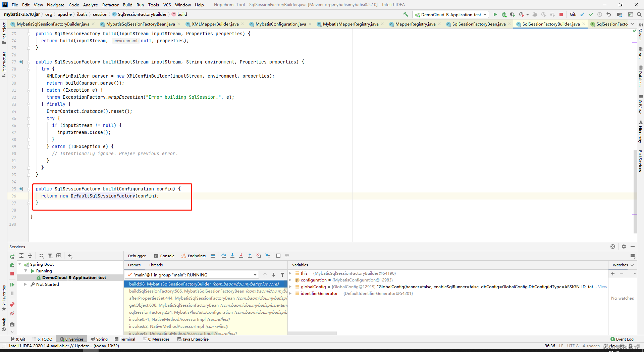The height and width of the screenshot is (352, 644).
Task: Toggle the Structure tool window button
Action: (x=4, y=64)
